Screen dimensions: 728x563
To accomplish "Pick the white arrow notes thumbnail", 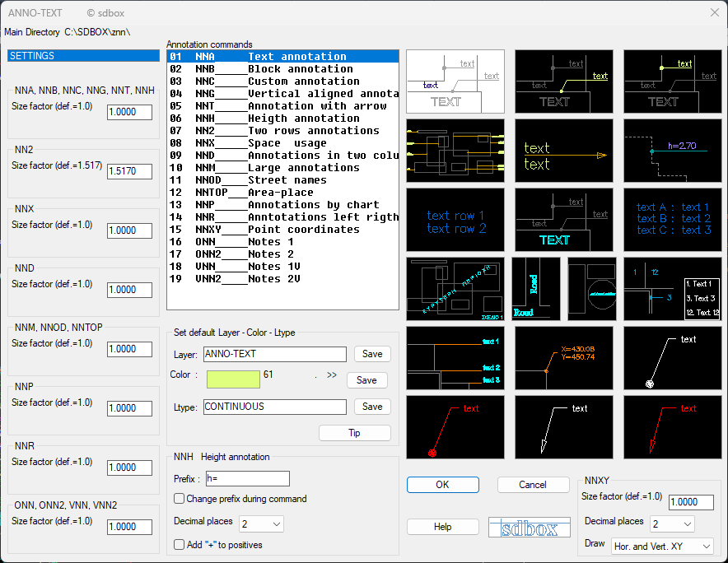I will 564,427.
